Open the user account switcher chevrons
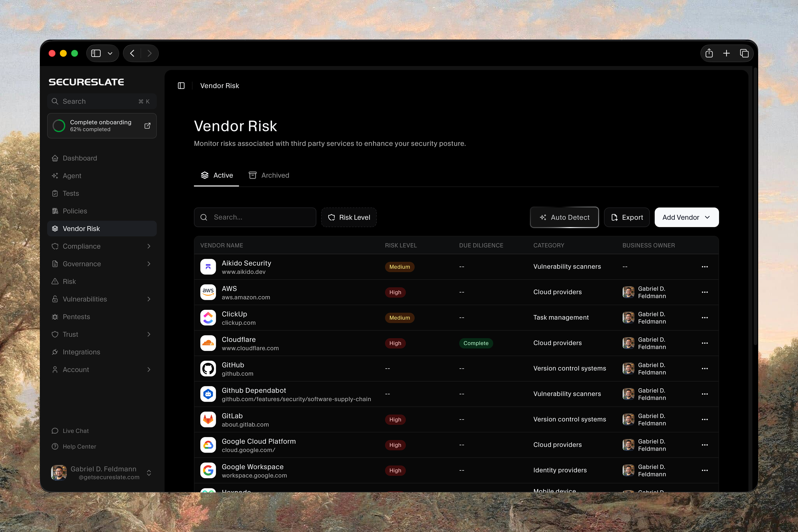 point(149,473)
